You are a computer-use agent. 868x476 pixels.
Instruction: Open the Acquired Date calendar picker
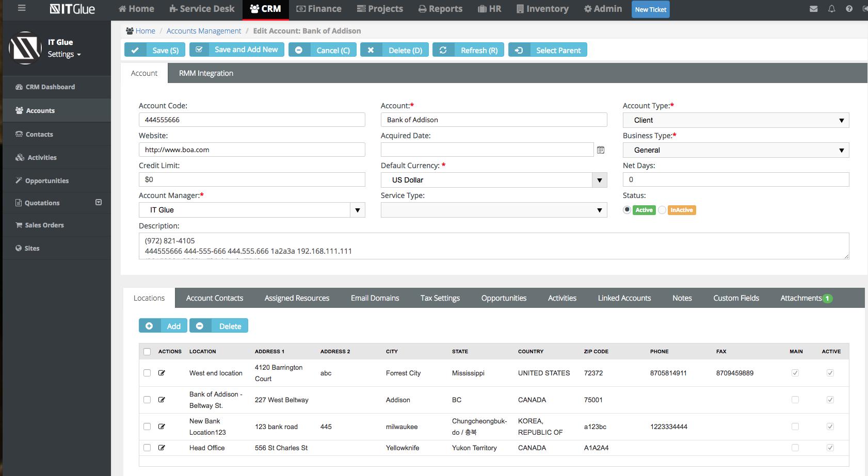601,150
